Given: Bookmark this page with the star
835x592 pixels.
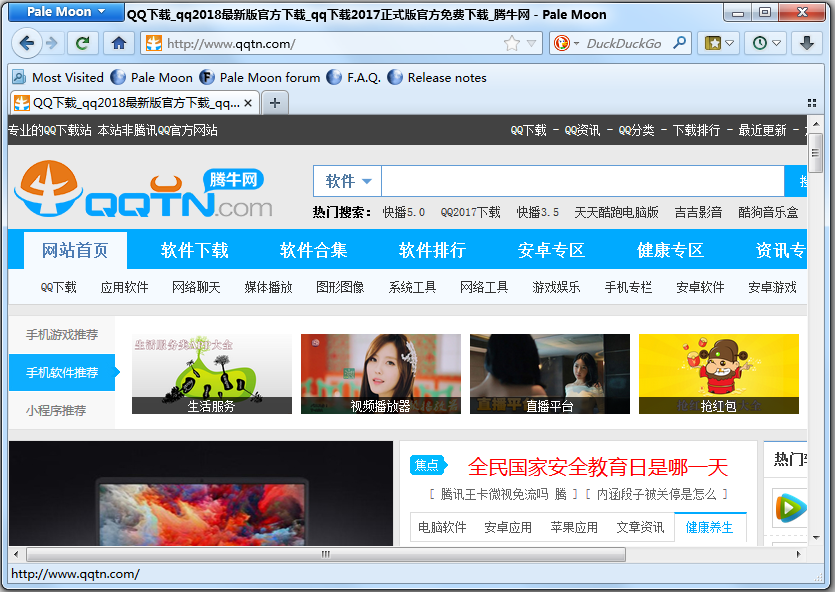Looking at the screenshot, I should (512, 43).
